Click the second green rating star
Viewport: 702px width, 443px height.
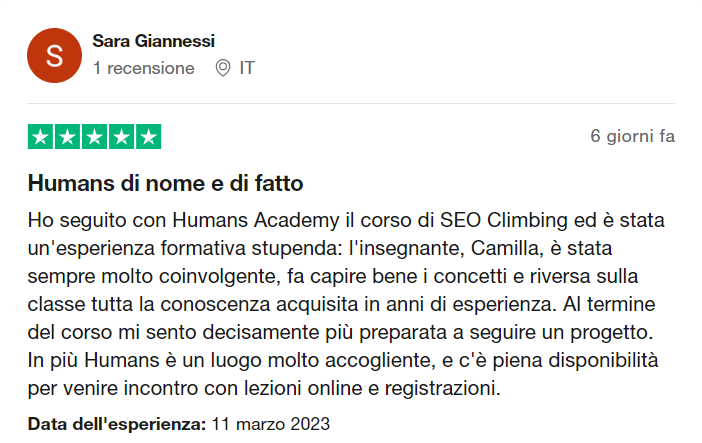(68, 137)
